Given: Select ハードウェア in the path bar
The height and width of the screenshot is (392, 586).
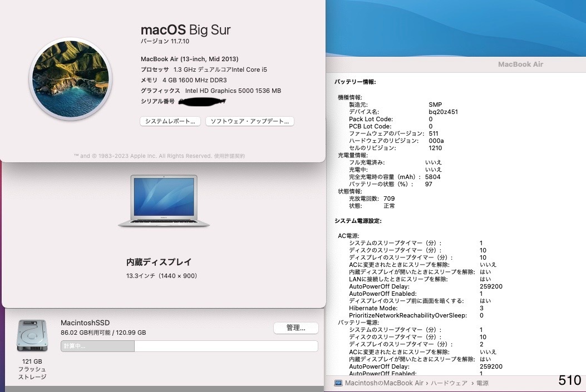Looking at the screenshot, I should (x=449, y=383).
